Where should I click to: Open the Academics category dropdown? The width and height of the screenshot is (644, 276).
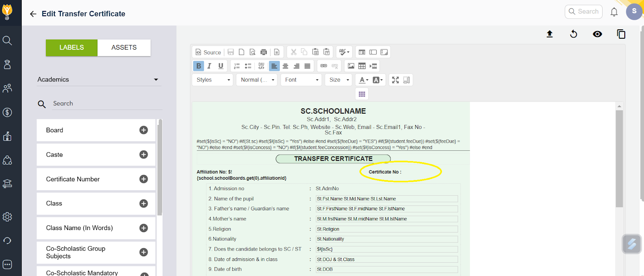tap(99, 79)
